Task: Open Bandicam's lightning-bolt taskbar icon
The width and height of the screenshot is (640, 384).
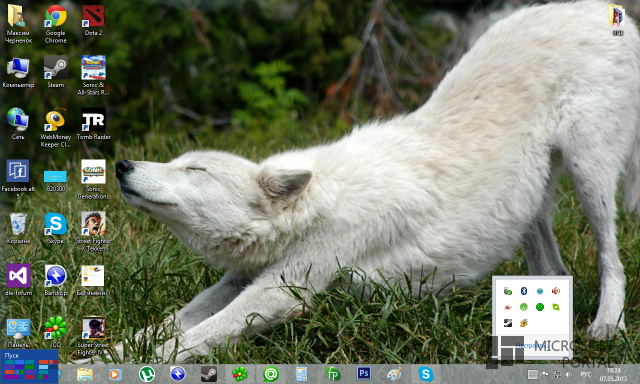Action: 178,374
